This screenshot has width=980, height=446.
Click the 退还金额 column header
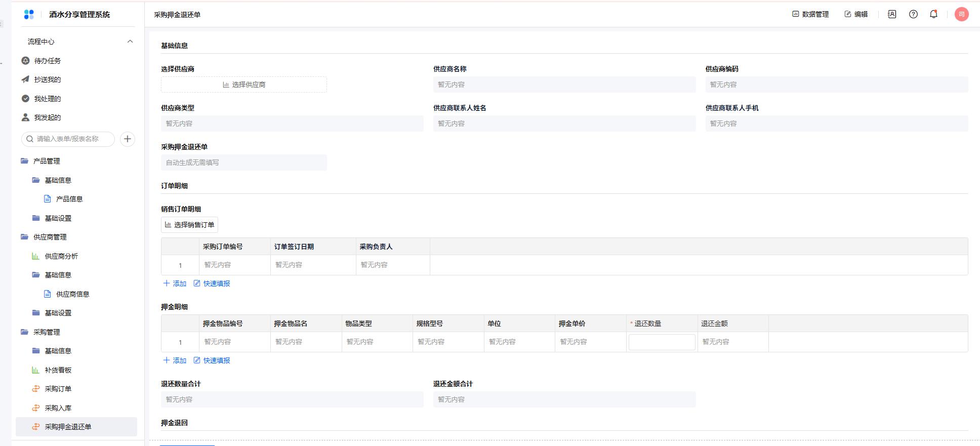tap(733, 323)
